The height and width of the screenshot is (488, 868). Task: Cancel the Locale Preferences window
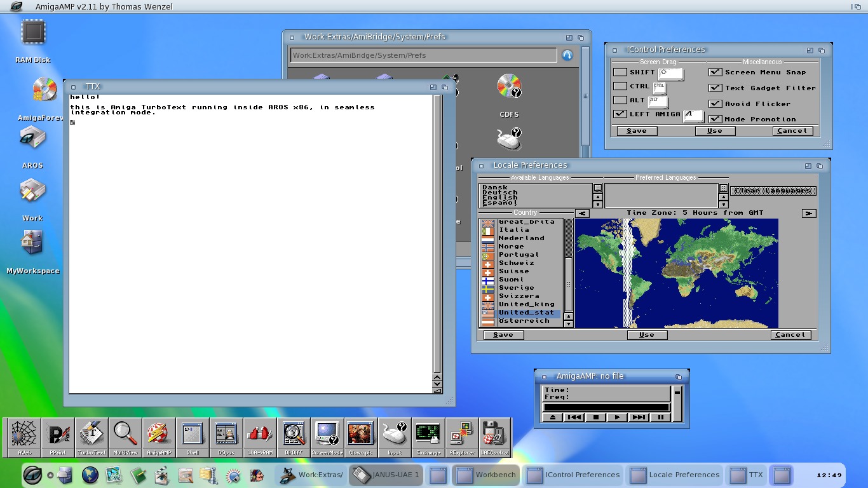790,335
